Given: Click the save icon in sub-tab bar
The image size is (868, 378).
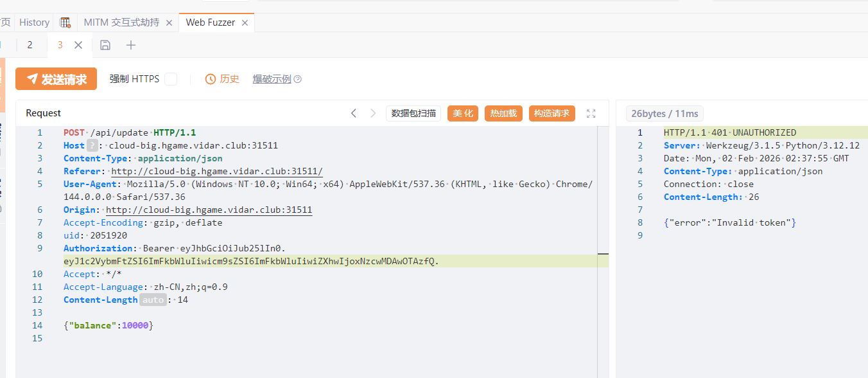Looking at the screenshot, I should coord(105,45).
